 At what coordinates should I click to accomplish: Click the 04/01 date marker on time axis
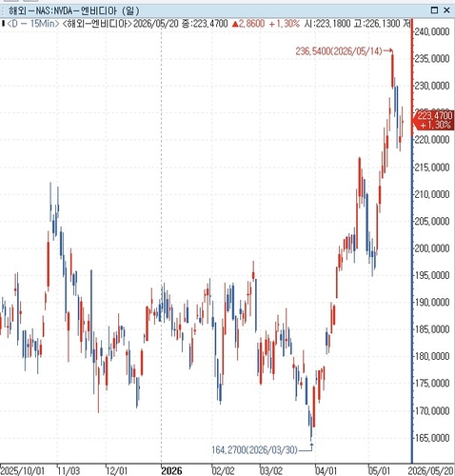point(326,470)
